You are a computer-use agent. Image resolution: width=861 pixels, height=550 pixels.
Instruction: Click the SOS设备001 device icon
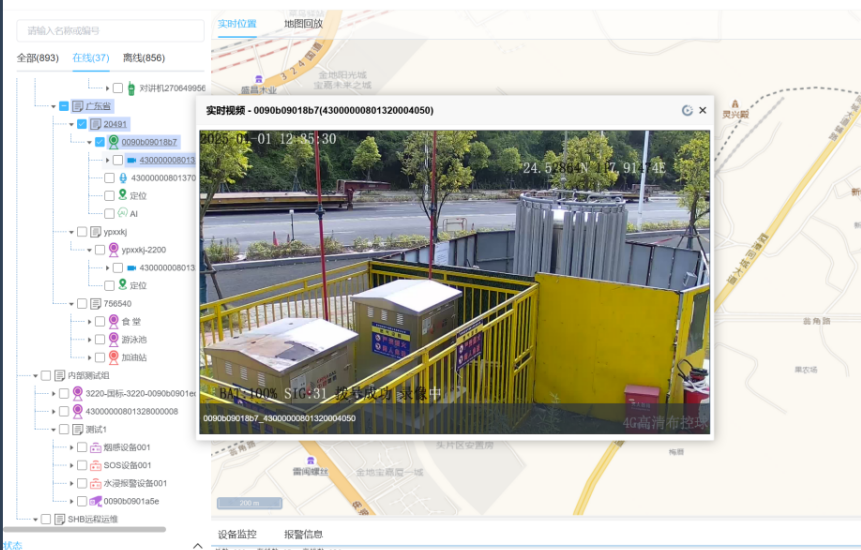coord(95,465)
